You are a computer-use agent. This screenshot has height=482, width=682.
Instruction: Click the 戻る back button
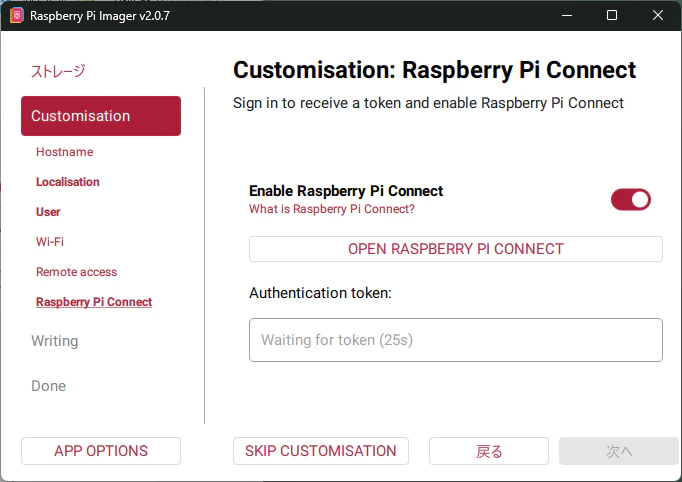pos(489,451)
